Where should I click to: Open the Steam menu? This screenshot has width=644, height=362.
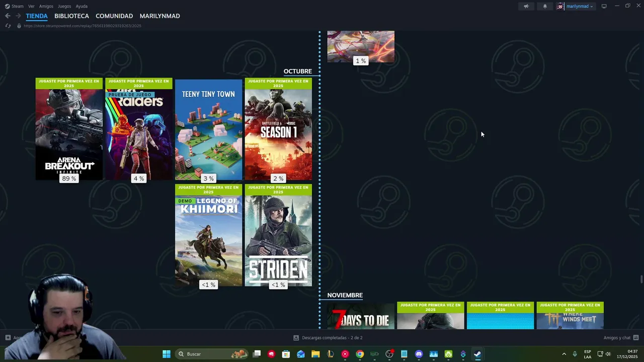[15, 6]
